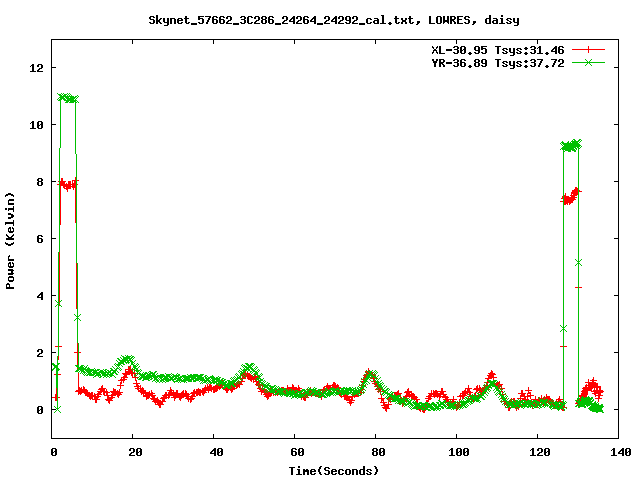Viewport: 640px width, 480px height.
Task: Click the "Time(Seconds)" x-axis label
Action: point(334,471)
